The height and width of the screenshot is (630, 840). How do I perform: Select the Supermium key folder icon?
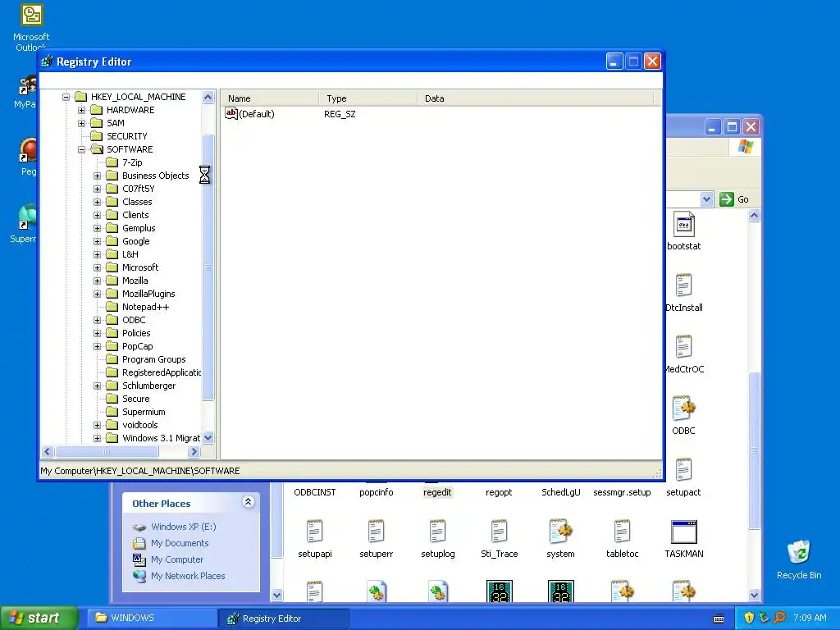112,412
